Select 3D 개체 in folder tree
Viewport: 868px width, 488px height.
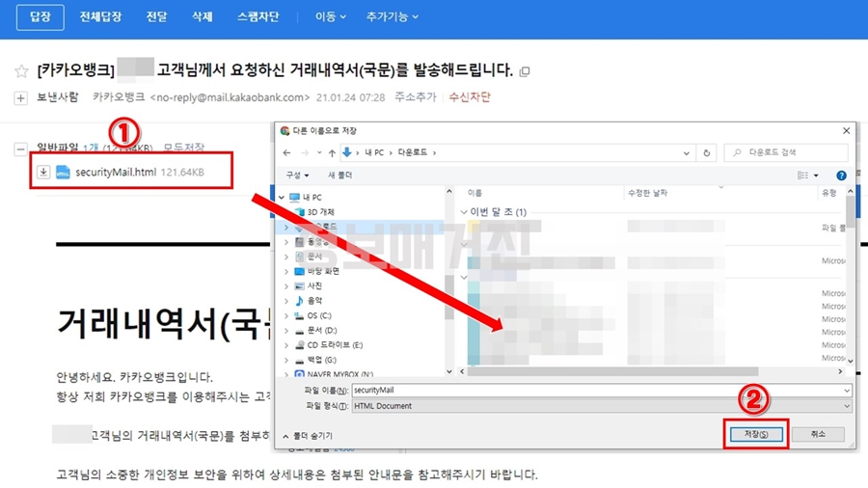click(x=320, y=212)
